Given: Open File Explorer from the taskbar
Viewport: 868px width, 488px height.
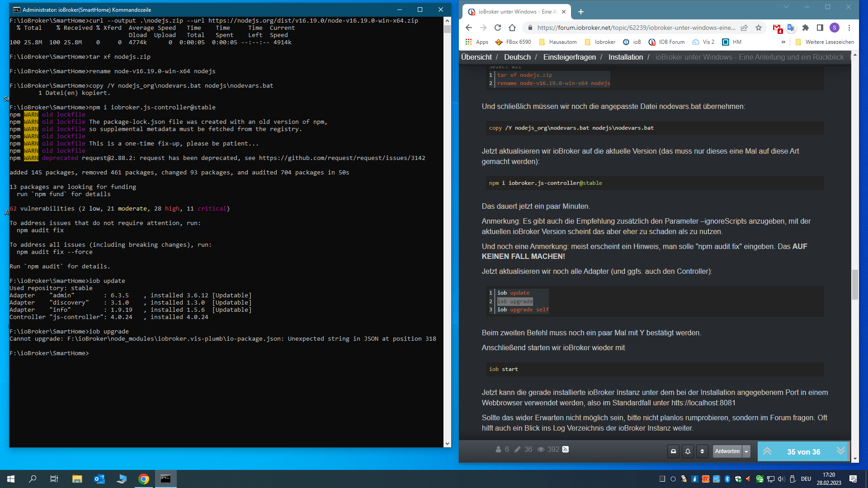Looking at the screenshot, I should pos(77,479).
